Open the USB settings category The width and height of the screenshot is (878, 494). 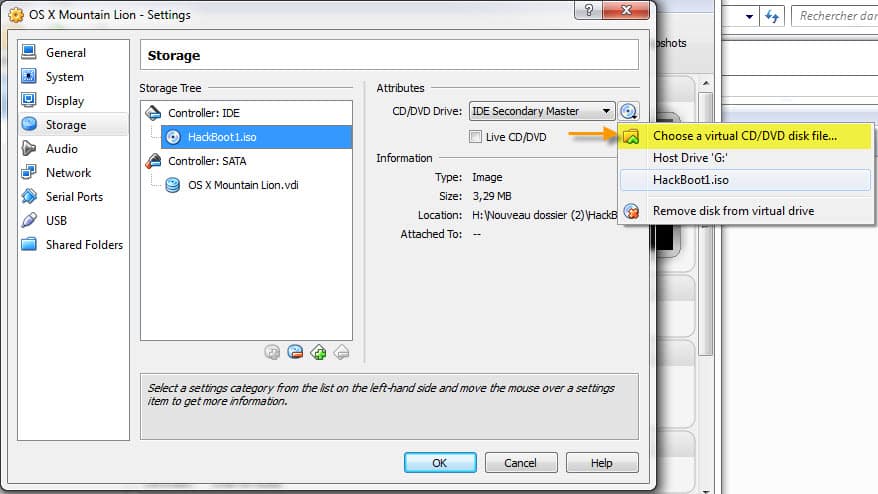(73, 221)
